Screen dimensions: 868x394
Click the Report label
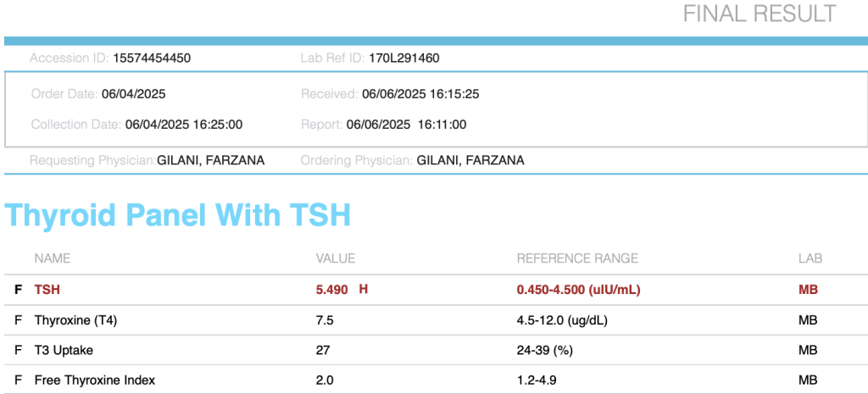click(321, 125)
